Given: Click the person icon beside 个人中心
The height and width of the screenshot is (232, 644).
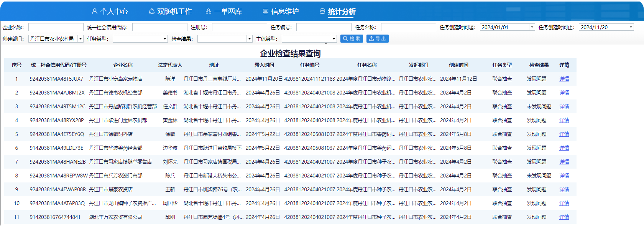Looking at the screenshot, I should point(95,12).
